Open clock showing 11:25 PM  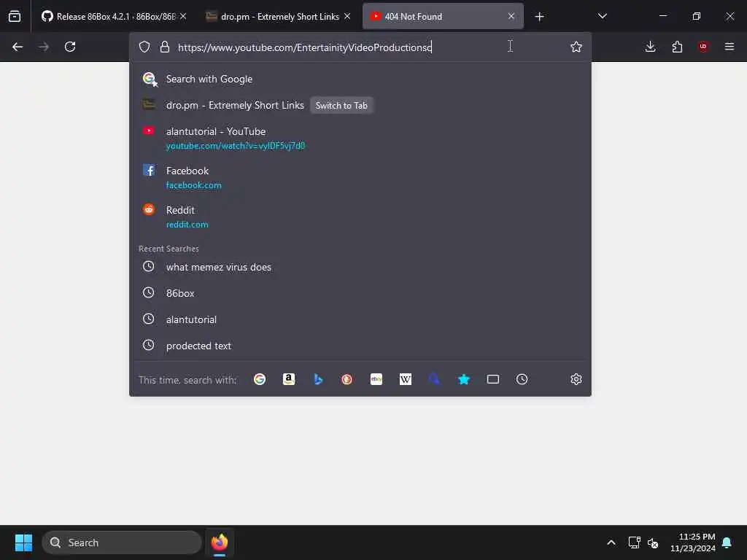[692, 542]
